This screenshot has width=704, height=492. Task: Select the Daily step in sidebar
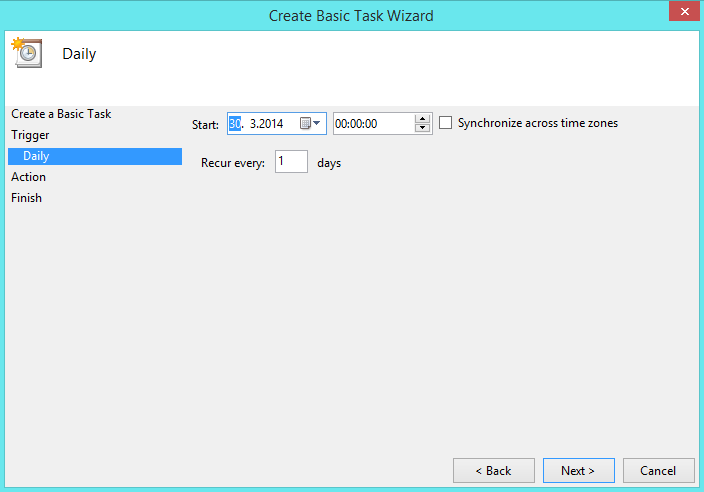click(95, 156)
